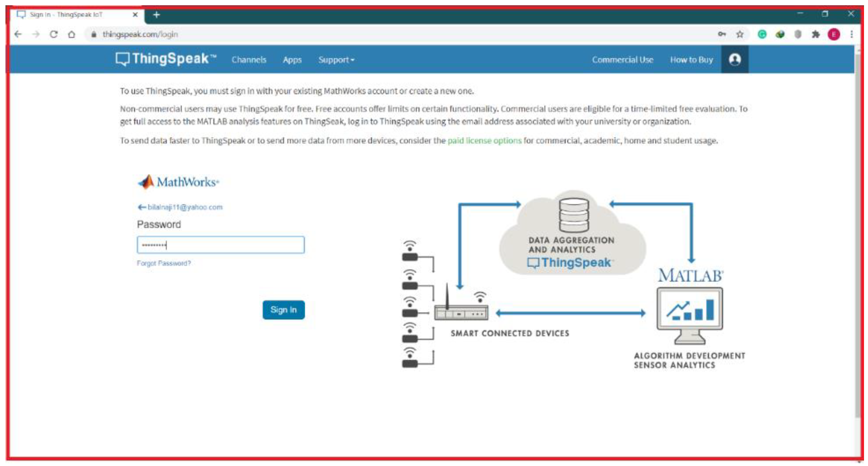Open Channels in navigation bar
Image resolution: width=868 pixels, height=466 pixels.
(249, 60)
